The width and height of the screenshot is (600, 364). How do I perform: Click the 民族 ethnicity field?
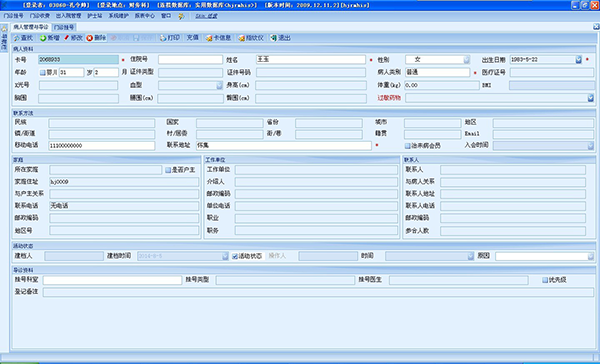click(x=102, y=123)
